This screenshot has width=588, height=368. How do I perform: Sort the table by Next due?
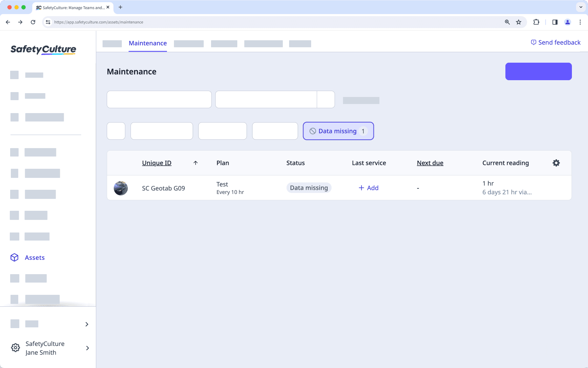point(430,163)
